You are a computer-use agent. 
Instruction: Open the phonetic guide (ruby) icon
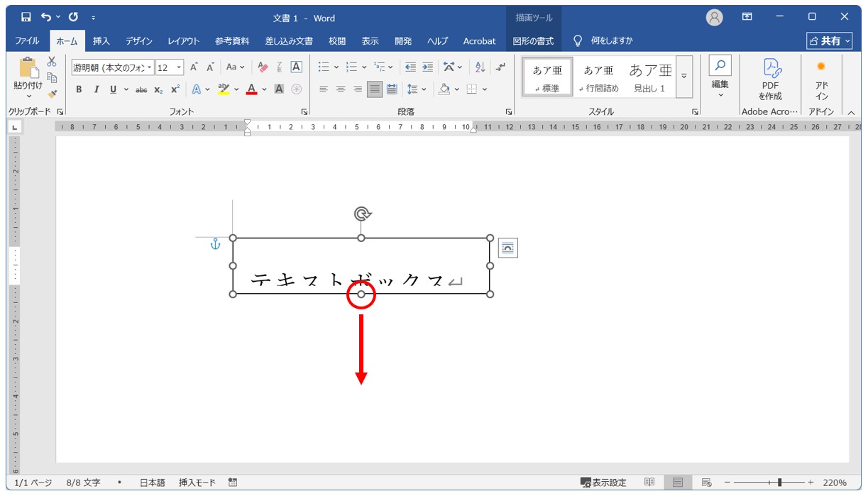280,67
